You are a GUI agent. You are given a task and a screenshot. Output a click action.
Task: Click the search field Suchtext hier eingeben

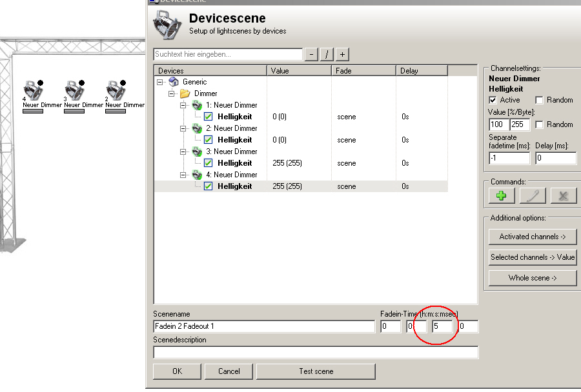point(228,54)
